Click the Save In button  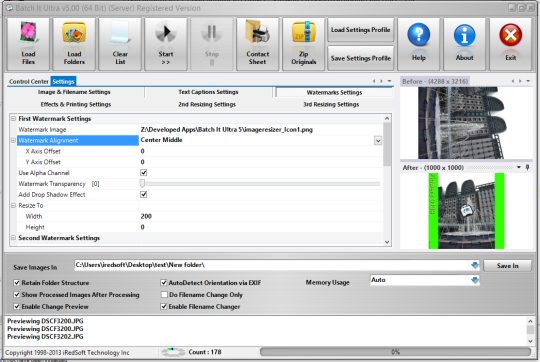[507, 266]
